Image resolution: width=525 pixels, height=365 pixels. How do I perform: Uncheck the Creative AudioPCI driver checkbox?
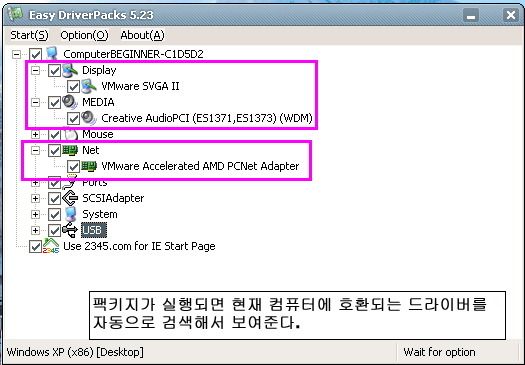(x=73, y=118)
